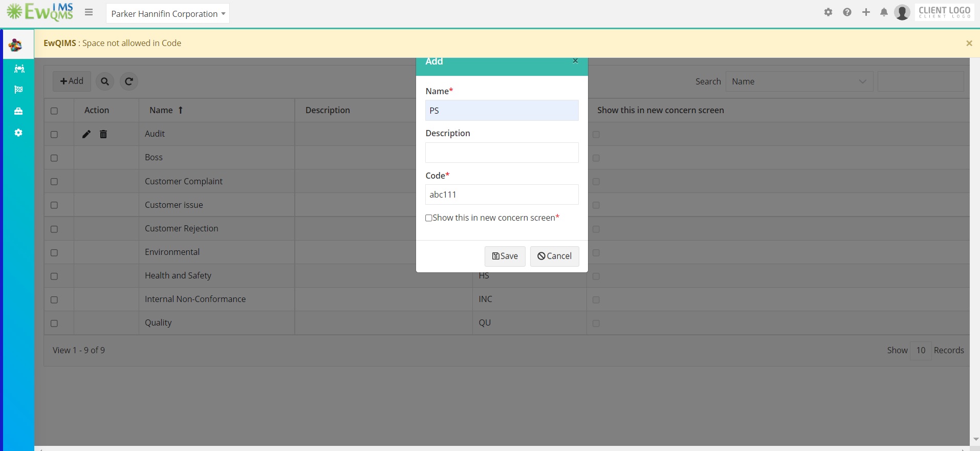Select the Health and Safety row checkbox
Screen dimensions: 980x451
tap(54, 276)
